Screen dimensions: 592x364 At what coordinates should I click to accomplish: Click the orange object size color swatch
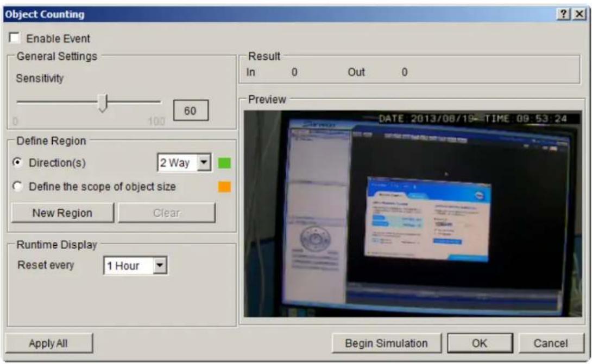[x=225, y=187]
